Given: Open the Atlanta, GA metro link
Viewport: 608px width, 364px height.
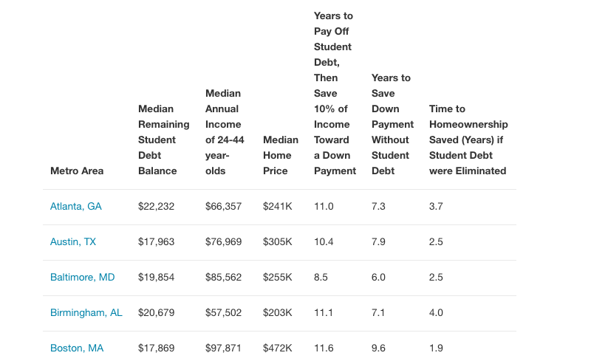Looking at the screenshot, I should point(75,207).
